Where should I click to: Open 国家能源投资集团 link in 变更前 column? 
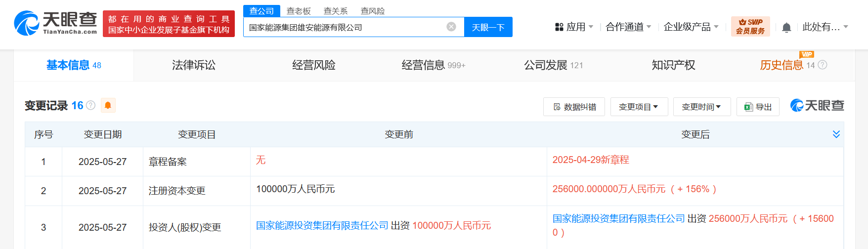coord(322,225)
